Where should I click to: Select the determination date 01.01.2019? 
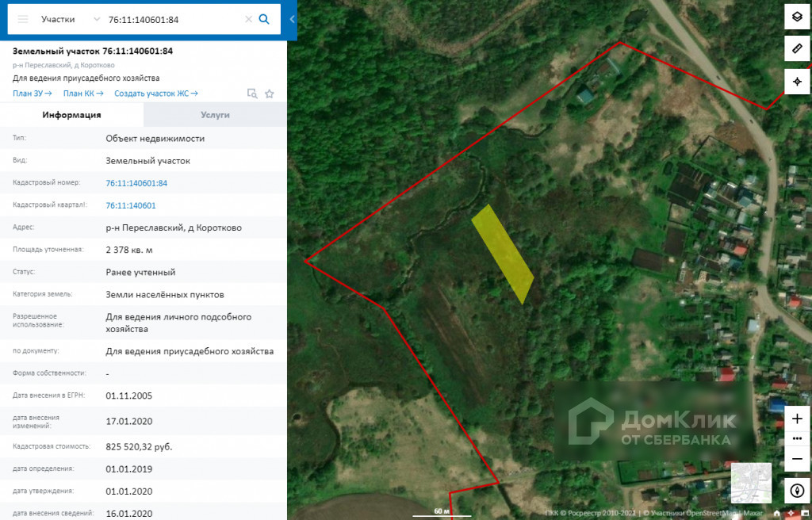point(129,469)
